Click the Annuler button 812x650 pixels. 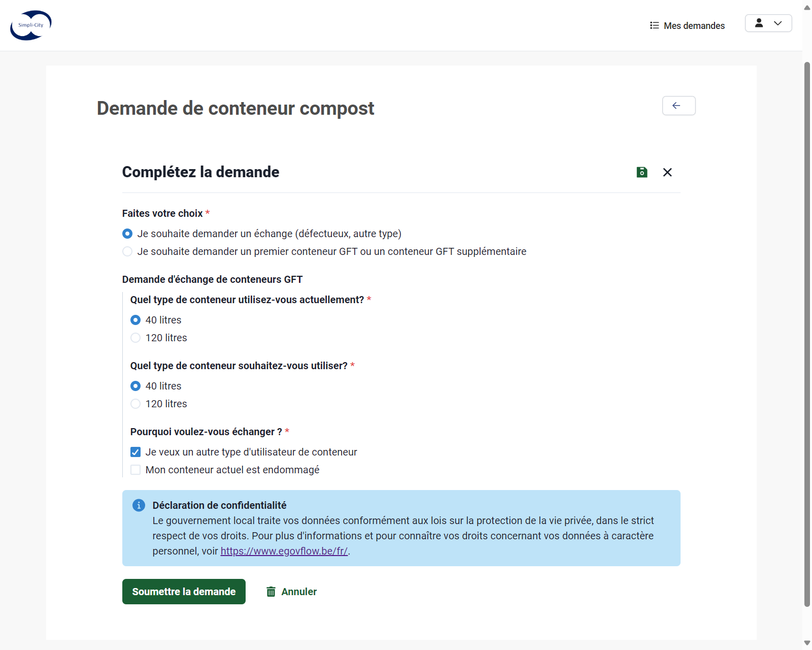pos(291,592)
